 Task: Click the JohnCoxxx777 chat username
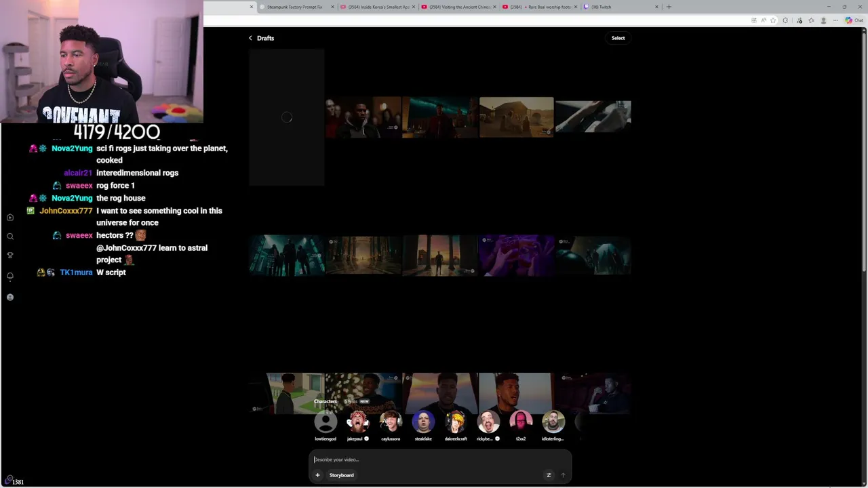point(66,211)
